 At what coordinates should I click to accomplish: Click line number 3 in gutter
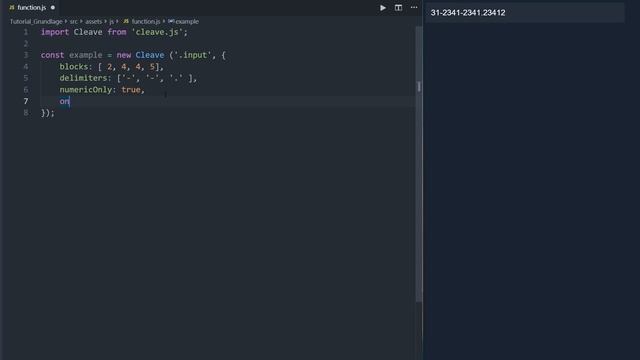click(26, 55)
